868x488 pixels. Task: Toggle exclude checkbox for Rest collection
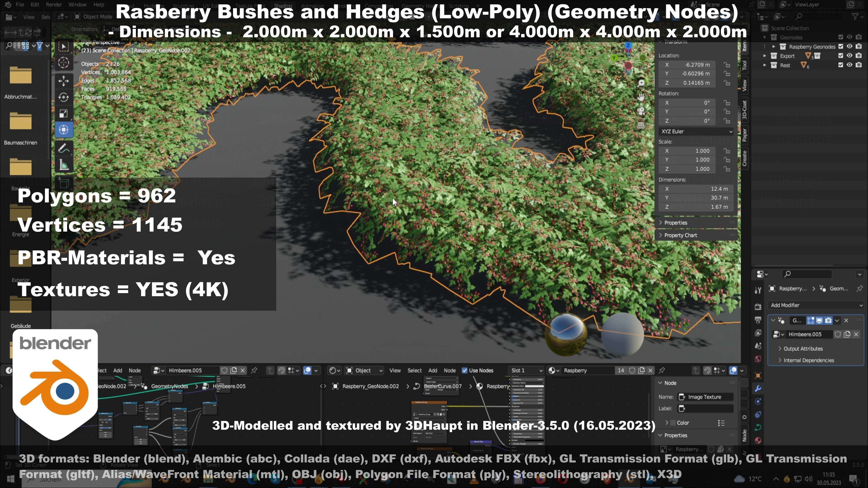840,65
